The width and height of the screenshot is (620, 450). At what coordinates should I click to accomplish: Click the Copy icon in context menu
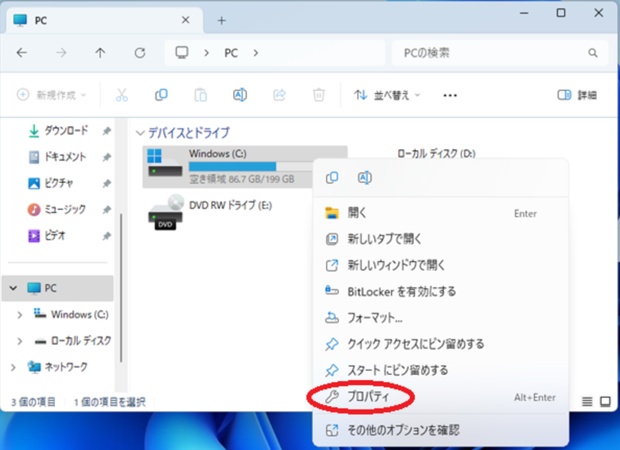(332, 178)
